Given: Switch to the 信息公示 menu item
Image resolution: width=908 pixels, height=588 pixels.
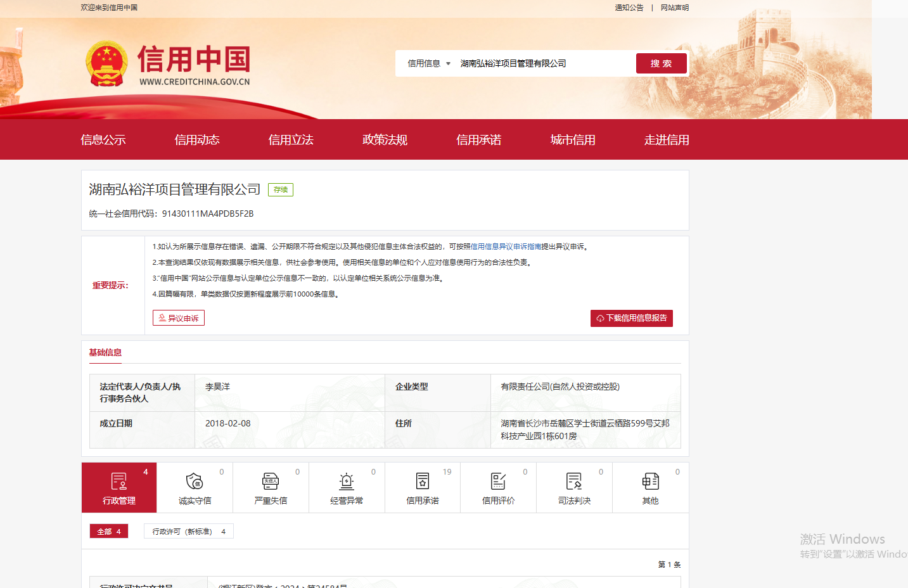Looking at the screenshot, I should pos(103,139).
